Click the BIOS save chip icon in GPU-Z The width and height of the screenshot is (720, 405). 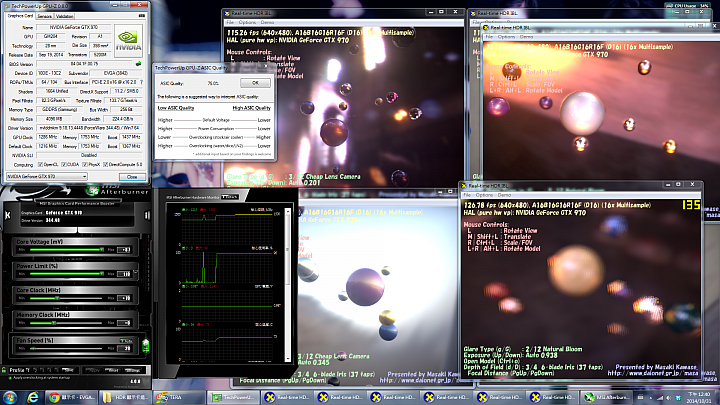138,64
